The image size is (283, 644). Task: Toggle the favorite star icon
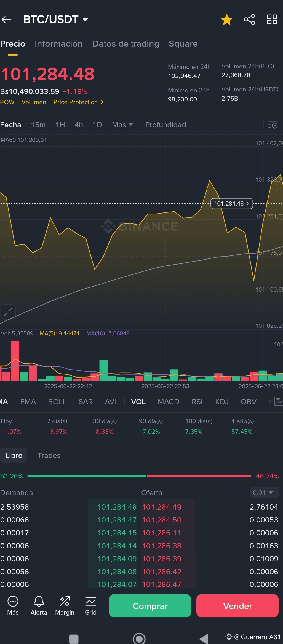click(227, 20)
